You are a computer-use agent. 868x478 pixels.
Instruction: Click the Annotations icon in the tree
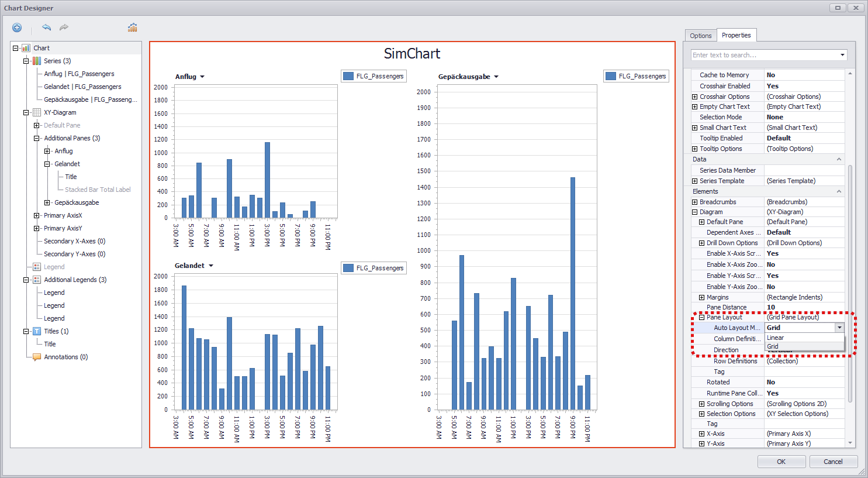[36, 356]
